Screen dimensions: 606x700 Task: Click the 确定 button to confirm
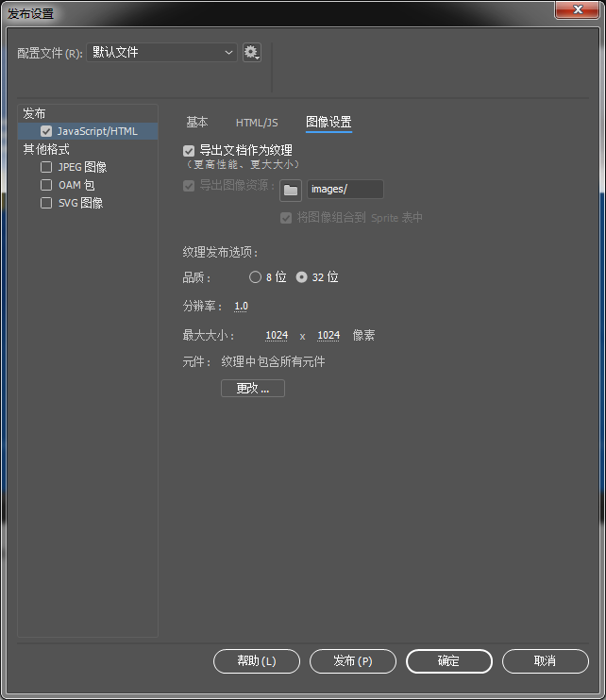[449, 661]
